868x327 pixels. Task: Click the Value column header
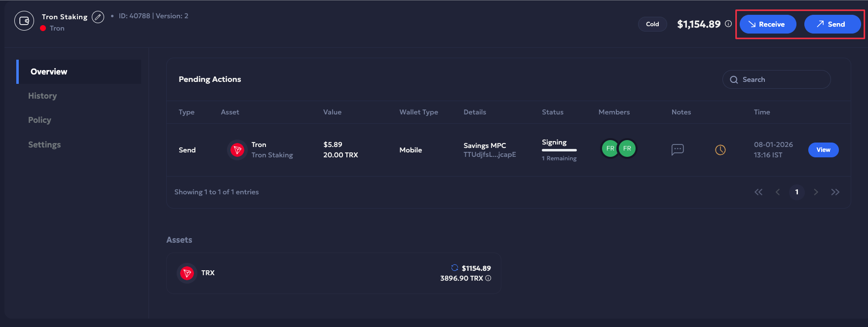tap(332, 112)
